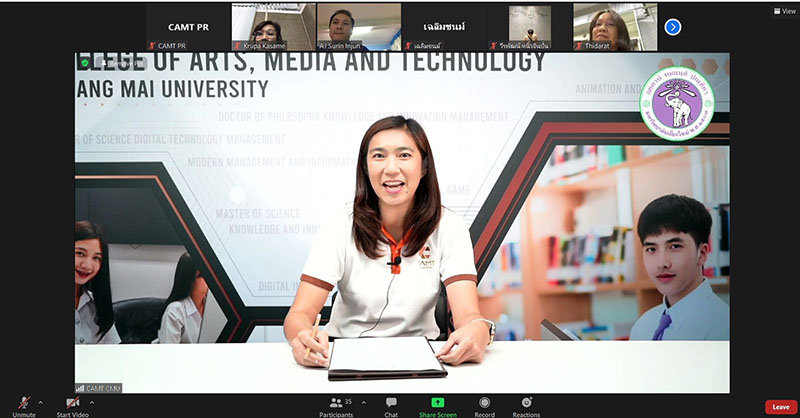
Task: Click the muted mic icon on Krupa Kasame tile
Action: point(238,46)
